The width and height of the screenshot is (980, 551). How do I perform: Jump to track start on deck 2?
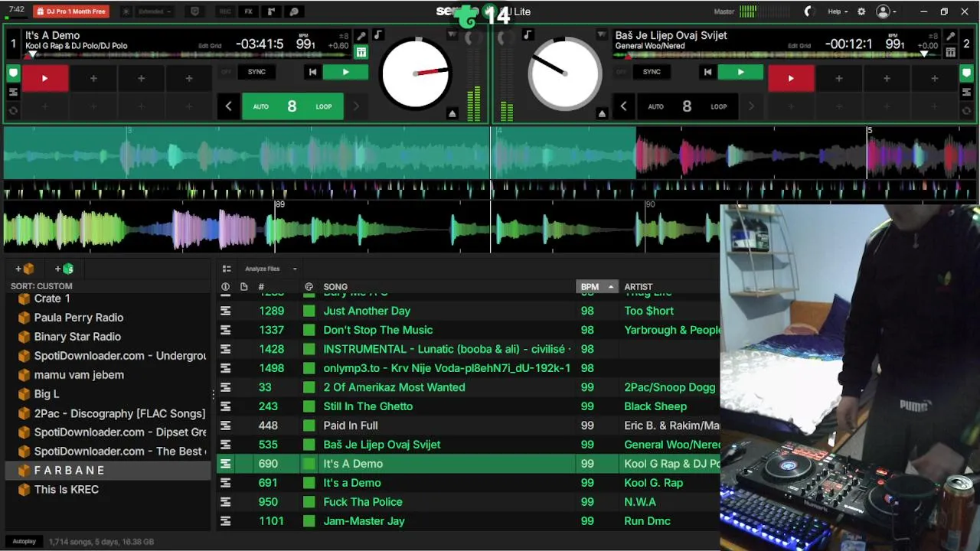point(707,72)
